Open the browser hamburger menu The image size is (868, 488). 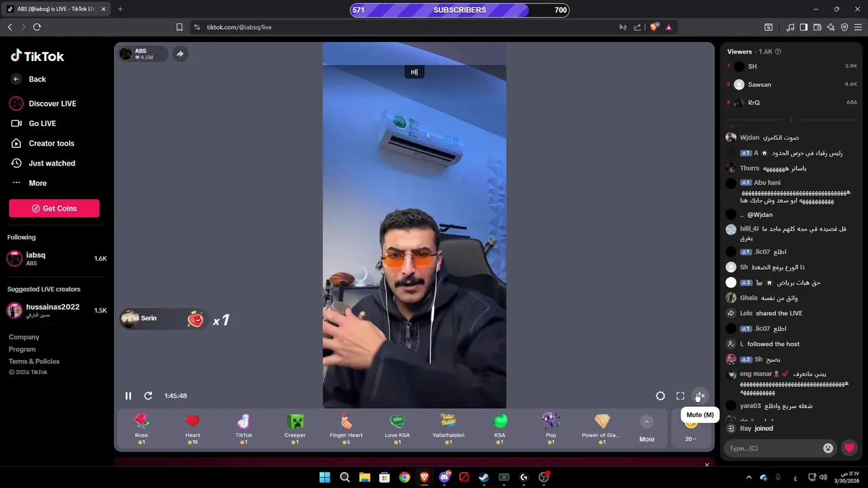pyautogui.click(x=858, y=27)
